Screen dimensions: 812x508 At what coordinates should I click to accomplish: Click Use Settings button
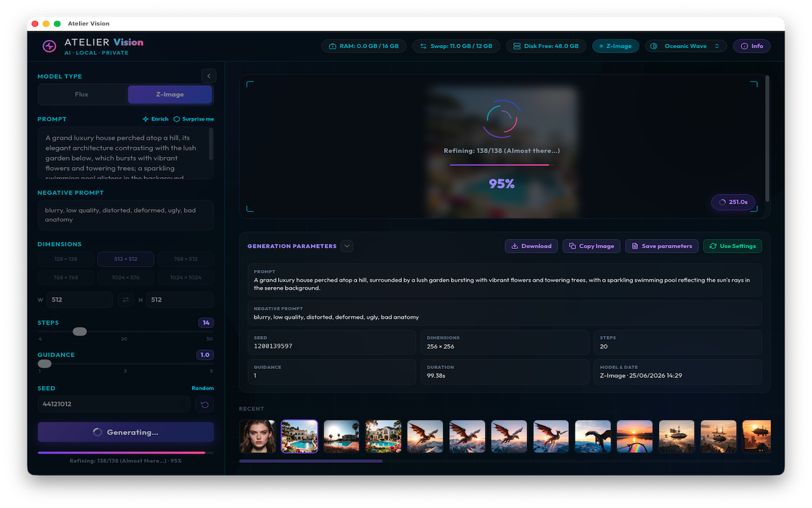tap(733, 246)
